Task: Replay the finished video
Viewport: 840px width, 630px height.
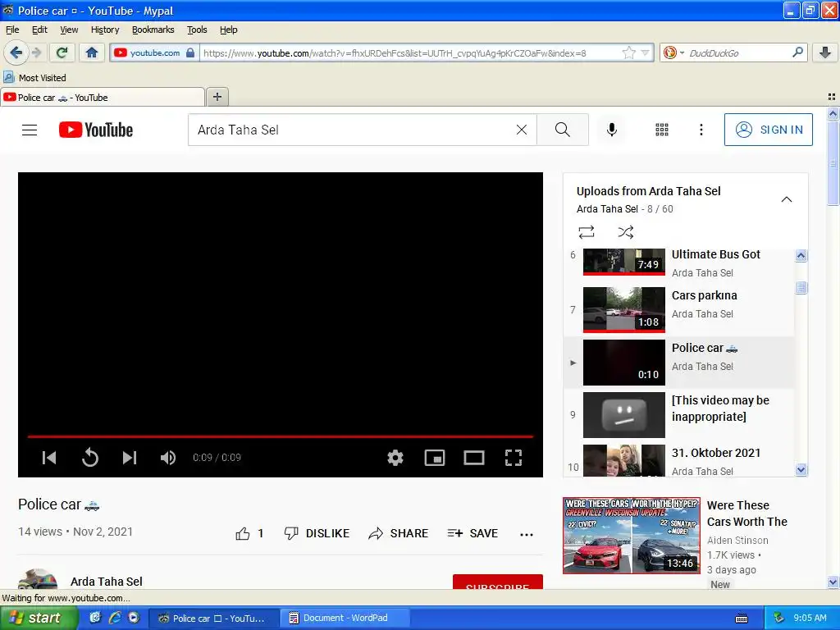Action: click(90, 458)
